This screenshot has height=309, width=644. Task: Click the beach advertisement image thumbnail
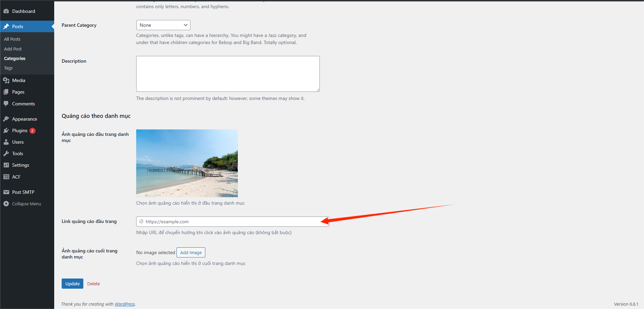coord(187,163)
